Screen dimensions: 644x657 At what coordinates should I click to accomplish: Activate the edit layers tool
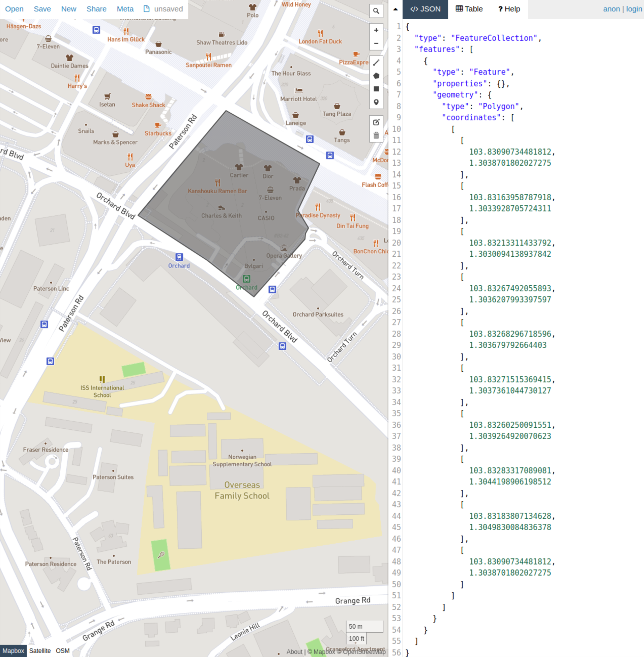click(376, 122)
